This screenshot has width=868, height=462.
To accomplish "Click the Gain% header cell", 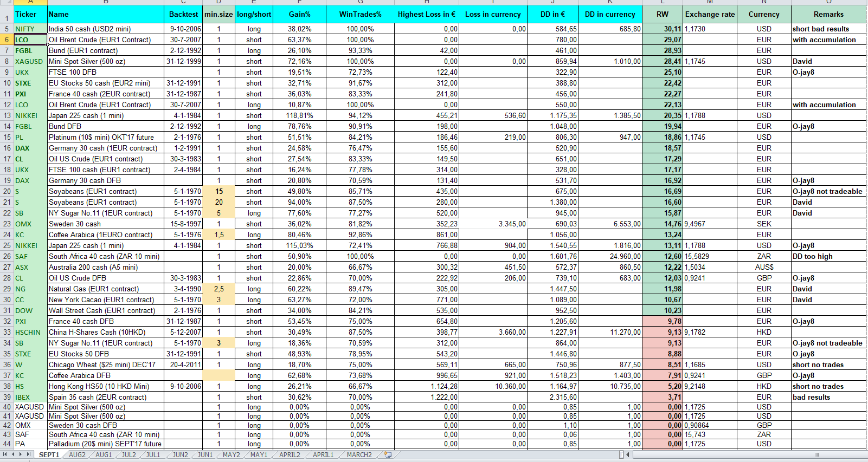I will [x=299, y=14].
